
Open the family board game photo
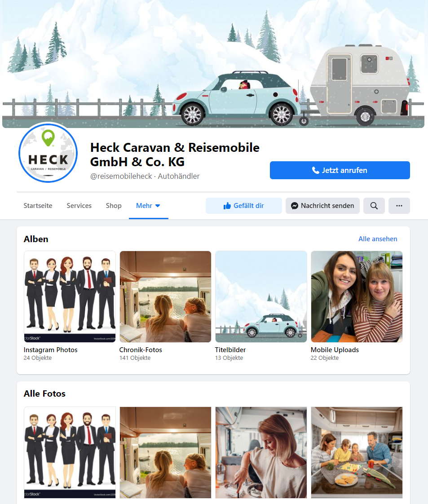click(357, 452)
